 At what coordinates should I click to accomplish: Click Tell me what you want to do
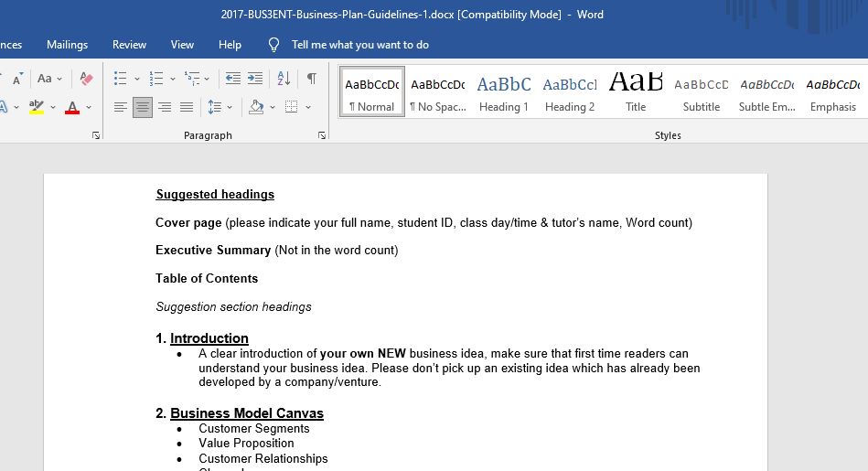360,45
